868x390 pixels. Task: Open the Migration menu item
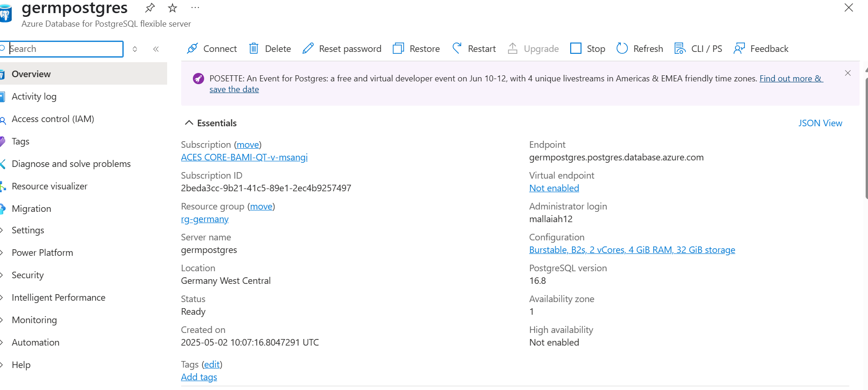83,209
